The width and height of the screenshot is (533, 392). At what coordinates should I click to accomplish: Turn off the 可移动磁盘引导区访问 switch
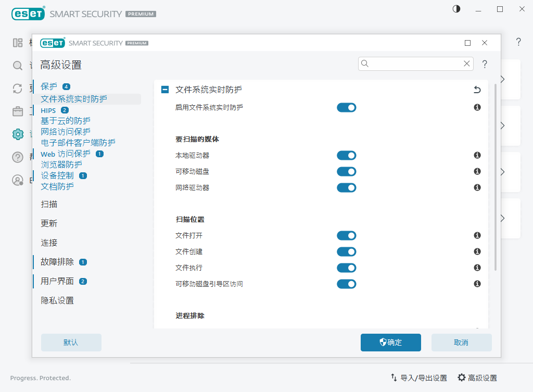point(347,284)
